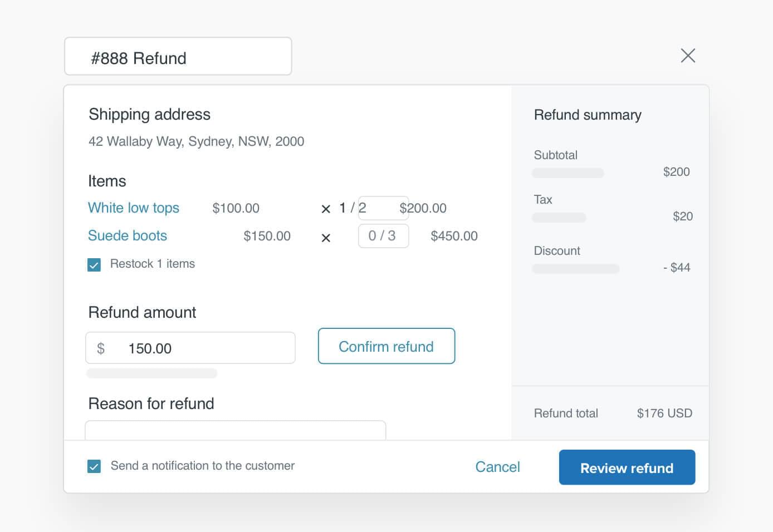Focus the Suede boots quantity field 0 / 3
Screen dimensions: 773x532
click(383, 236)
